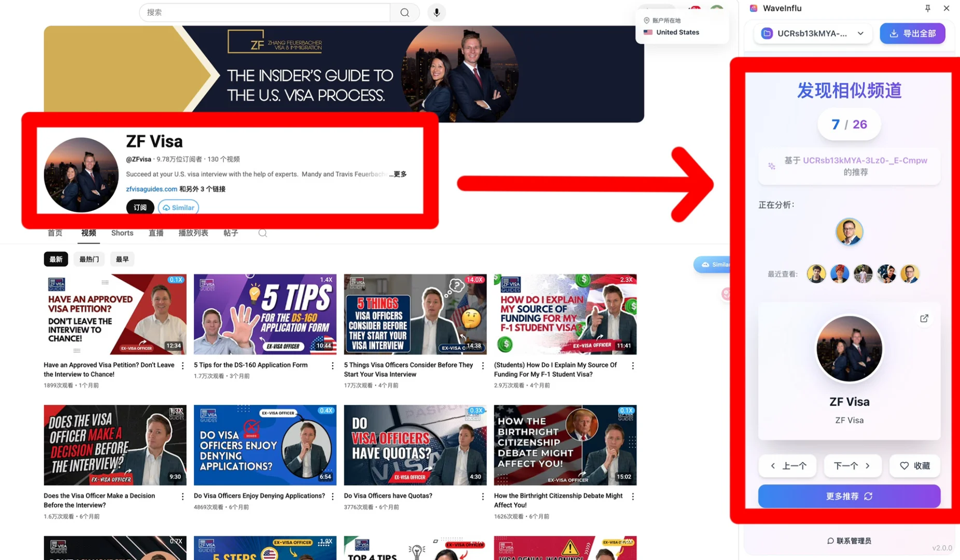Click the ZF Visa channel avatar on YouTube
Screen dimensions: 960x560
click(x=81, y=175)
